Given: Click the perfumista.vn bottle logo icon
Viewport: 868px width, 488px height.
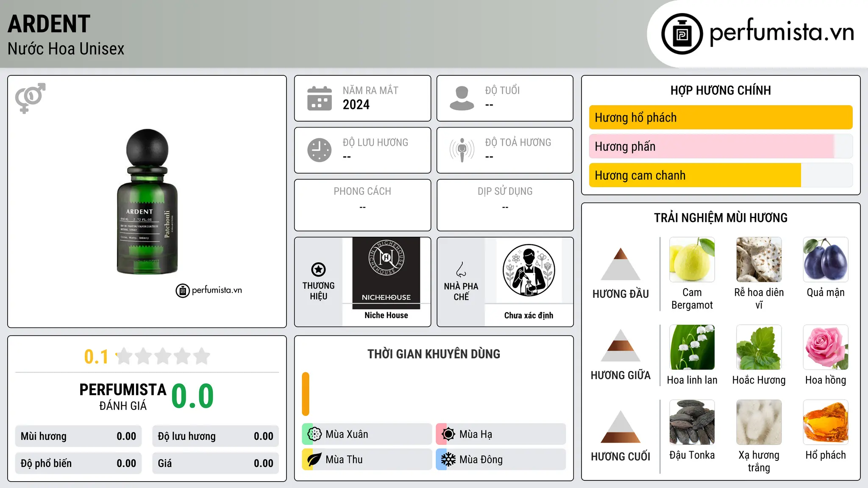Looking at the screenshot, I should click(682, 34).
